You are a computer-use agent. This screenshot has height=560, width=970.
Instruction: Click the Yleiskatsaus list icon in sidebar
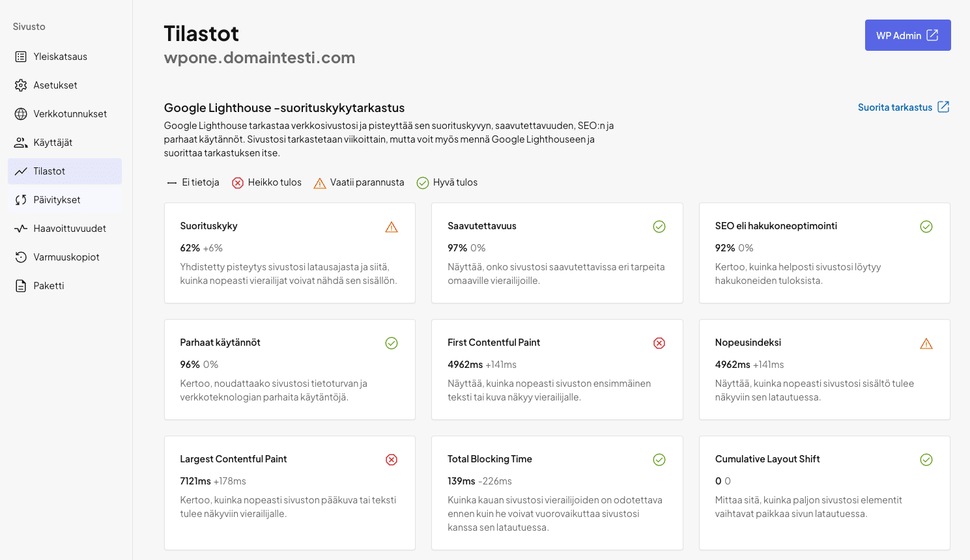21,57
